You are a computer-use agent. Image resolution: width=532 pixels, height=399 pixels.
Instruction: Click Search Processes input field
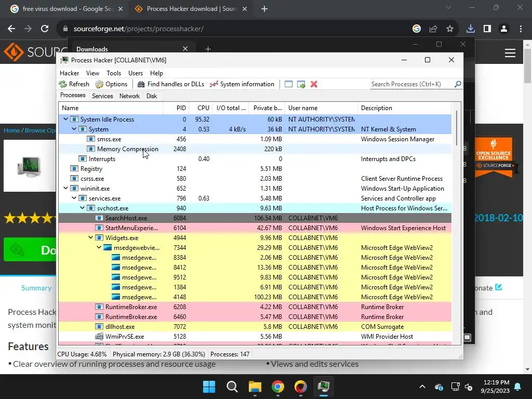click(412, 84)
